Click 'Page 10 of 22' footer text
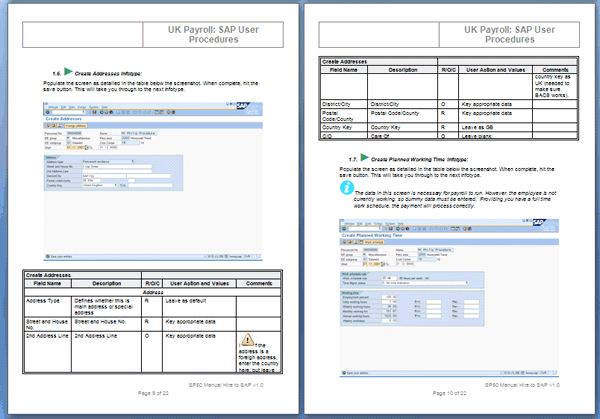The height and width of the screenshot is (419, 600). click(x=449, y=393)
